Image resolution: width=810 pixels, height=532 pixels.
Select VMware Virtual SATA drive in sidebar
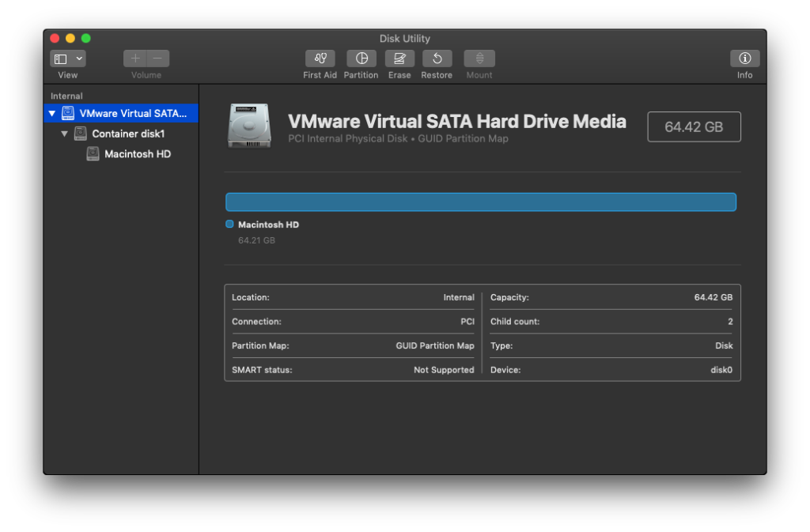132,113
